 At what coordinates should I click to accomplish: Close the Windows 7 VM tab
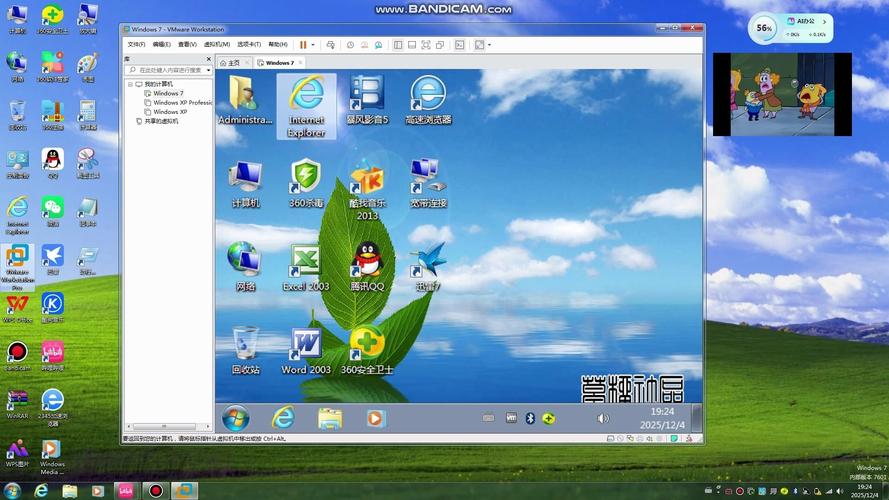pos(300,62)
